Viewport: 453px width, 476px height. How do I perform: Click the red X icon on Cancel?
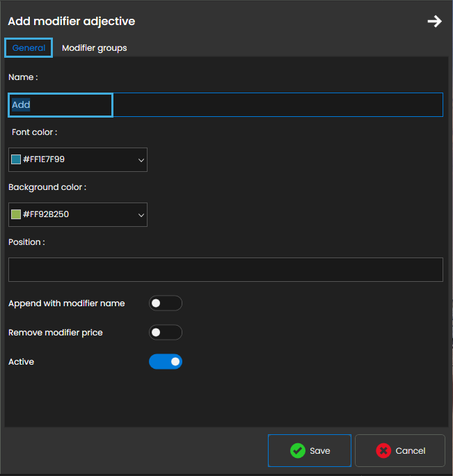coord(383,451)
